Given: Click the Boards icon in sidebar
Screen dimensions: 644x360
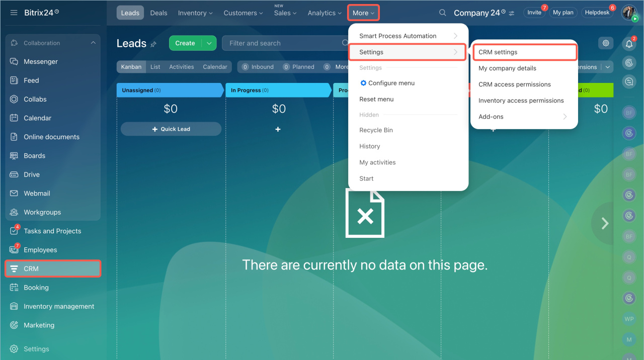Looking at the screenshot, I should (14, 156).
